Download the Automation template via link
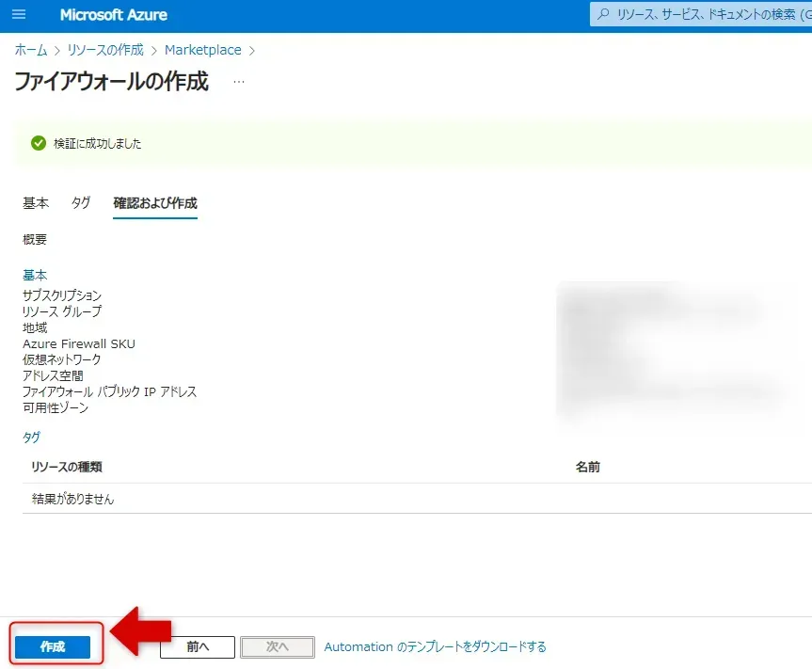Viewport: 812px width, 669px height. pos(435,647)
